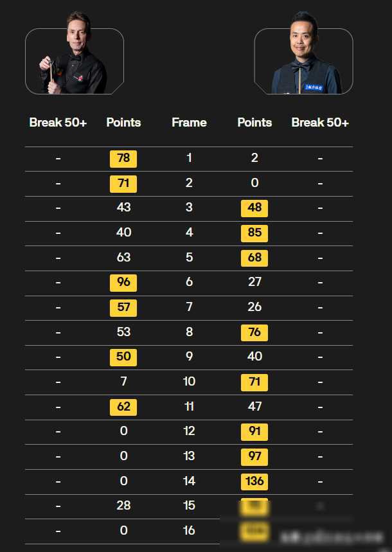Click the highlighted 97 score in frame 13
This screenshot has height=552, width=392.
point(254,457)
